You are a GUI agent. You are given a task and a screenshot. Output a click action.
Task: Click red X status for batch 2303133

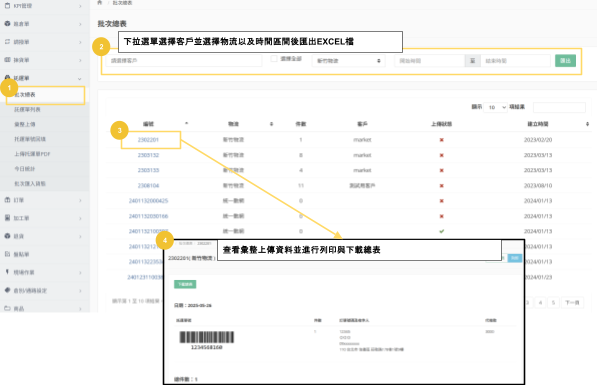(x=442, y=170)
